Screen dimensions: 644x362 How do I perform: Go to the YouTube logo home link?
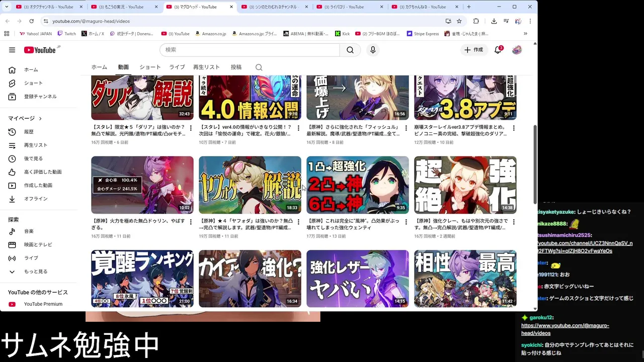(40, 50)
